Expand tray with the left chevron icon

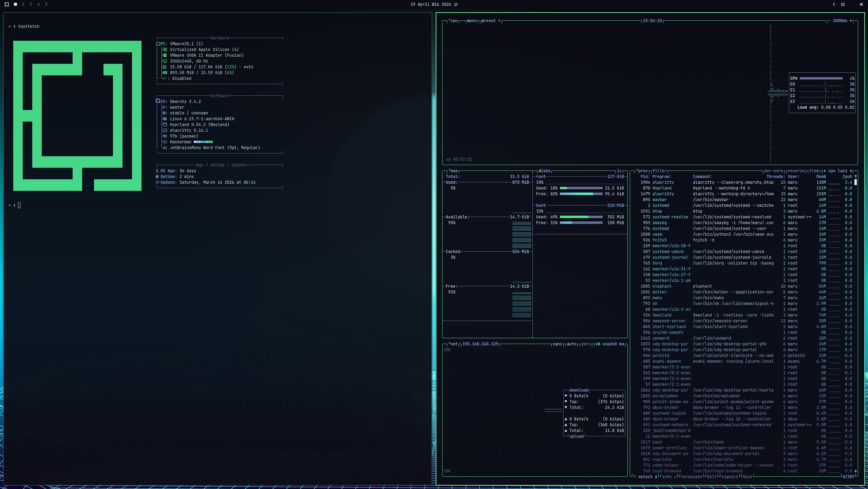coord(834,4)
